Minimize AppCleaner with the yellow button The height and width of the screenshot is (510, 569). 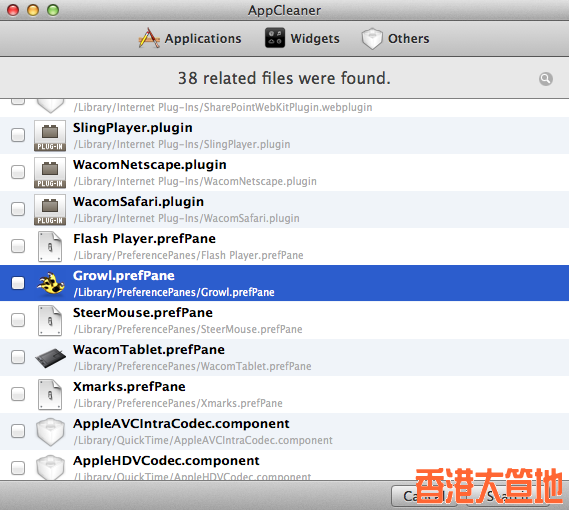tap(33, 10)
